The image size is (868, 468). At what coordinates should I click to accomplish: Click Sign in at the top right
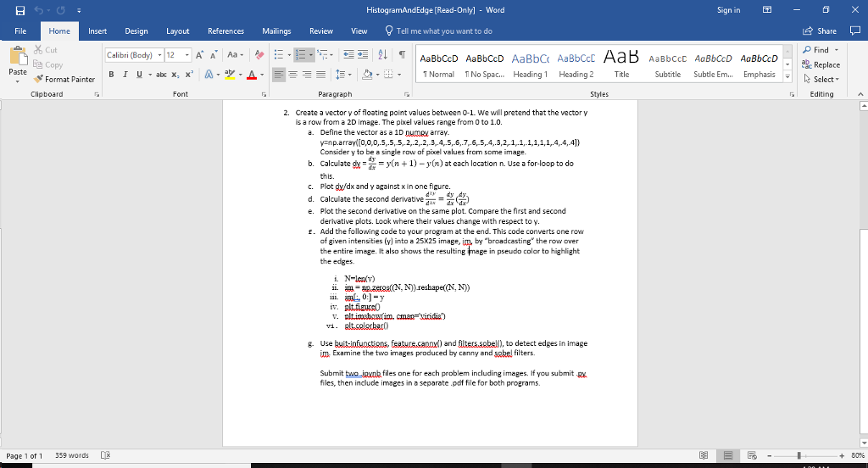click(x=728, y=10)
